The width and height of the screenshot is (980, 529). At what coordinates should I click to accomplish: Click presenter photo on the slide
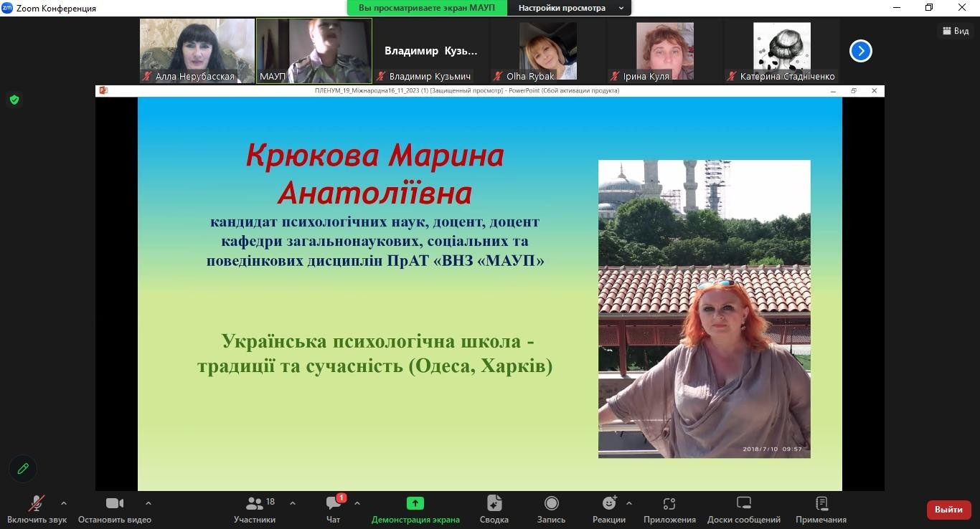705,309
